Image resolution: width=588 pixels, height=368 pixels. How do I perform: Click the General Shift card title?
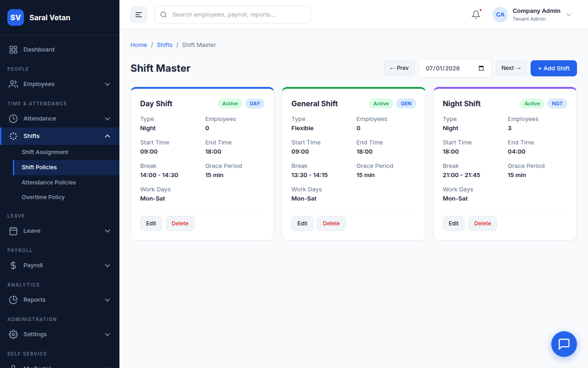(x=315, y=103)
